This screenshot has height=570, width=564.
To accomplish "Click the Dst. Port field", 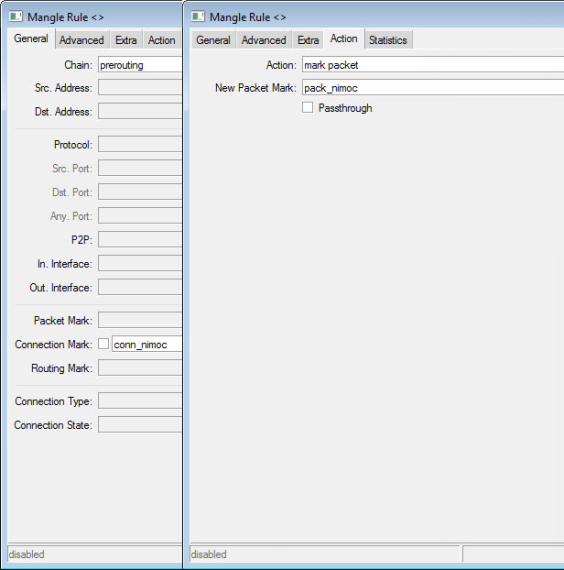I will point(140,192).
